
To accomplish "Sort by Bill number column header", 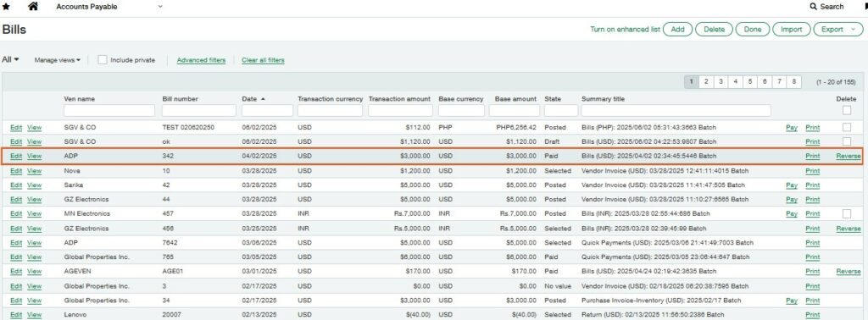I will pos(180,99).
